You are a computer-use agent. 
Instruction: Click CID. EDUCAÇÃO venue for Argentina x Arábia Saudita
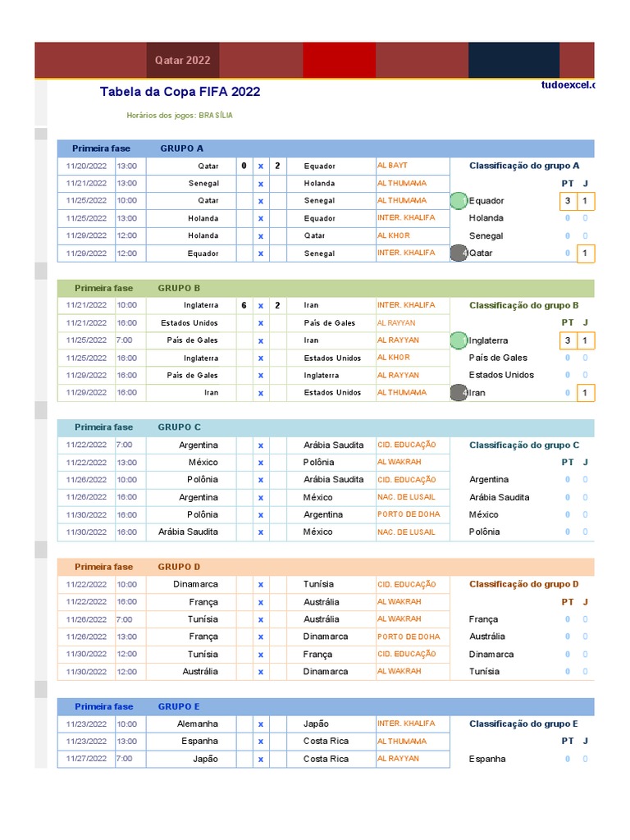(x=407, y=445)
